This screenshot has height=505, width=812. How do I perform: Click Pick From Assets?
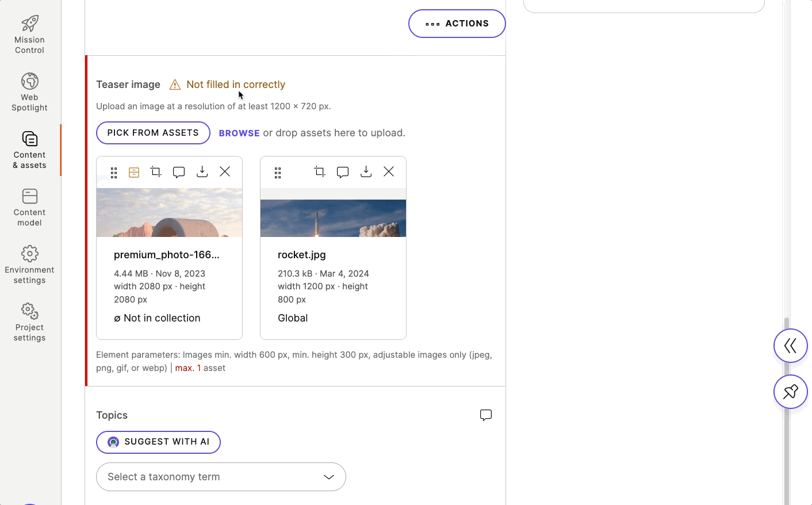[152, 133]
